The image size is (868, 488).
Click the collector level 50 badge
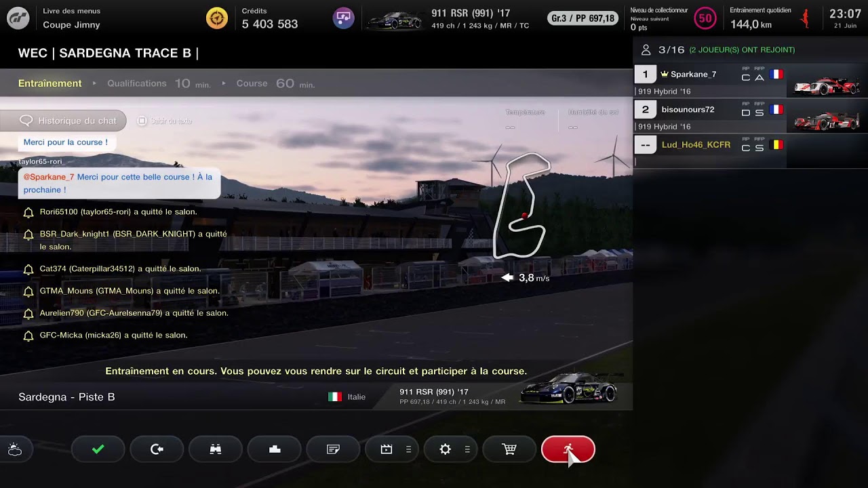(x=705, y=18)
